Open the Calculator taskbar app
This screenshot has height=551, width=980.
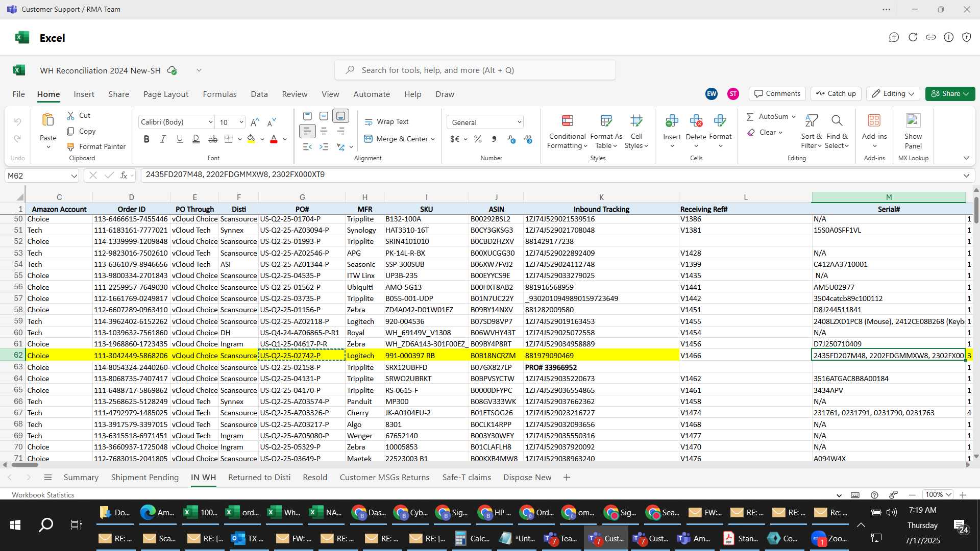pos(473,539)
